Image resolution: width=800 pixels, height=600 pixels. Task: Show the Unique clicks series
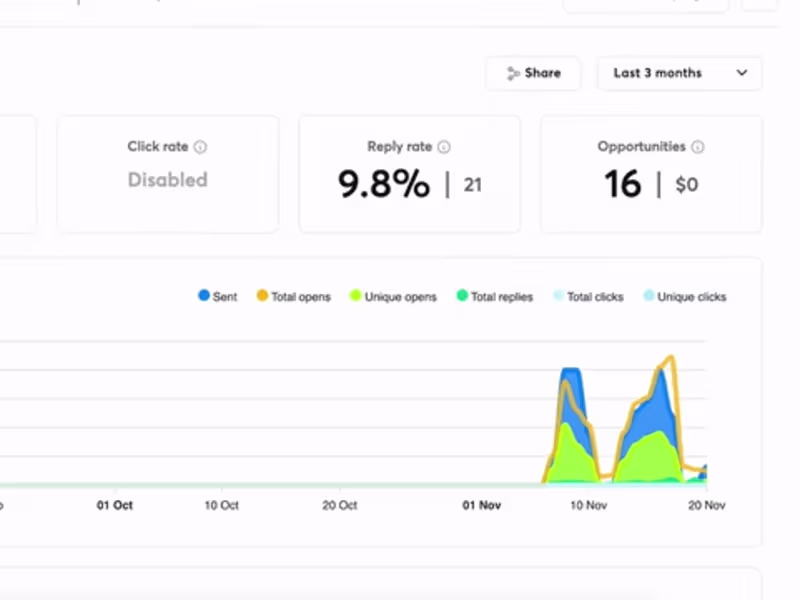(685, 296)
